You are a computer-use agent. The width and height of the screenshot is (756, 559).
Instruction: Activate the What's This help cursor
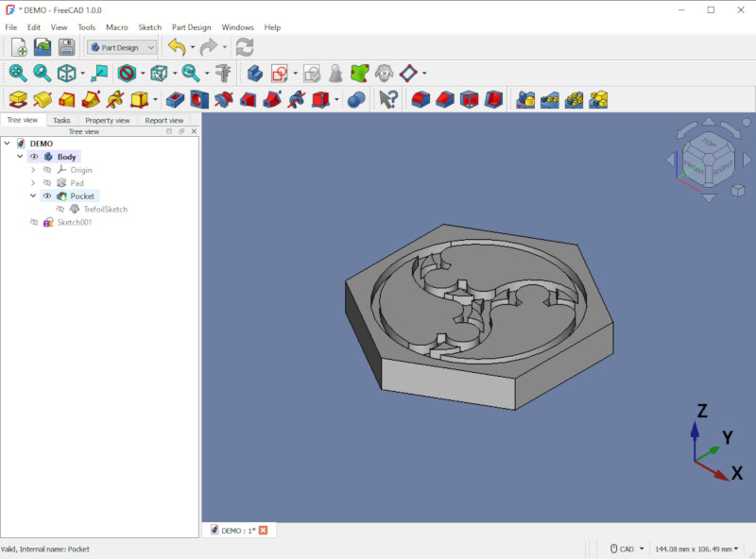[x=388, y=100]
